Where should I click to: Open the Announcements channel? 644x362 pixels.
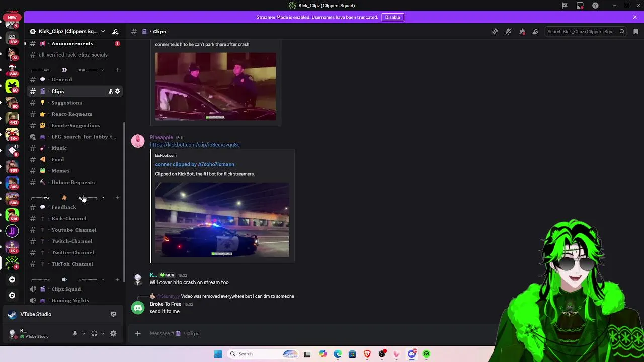click(74, 44)
